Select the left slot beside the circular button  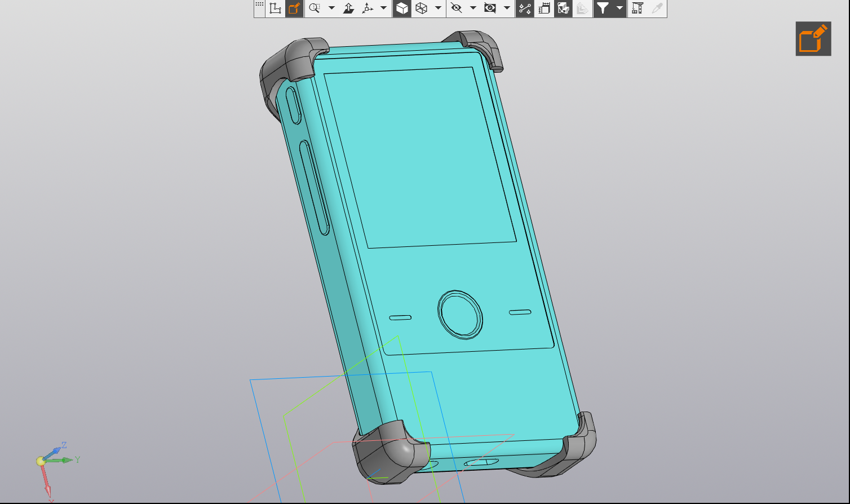click(x=400, y=318)
